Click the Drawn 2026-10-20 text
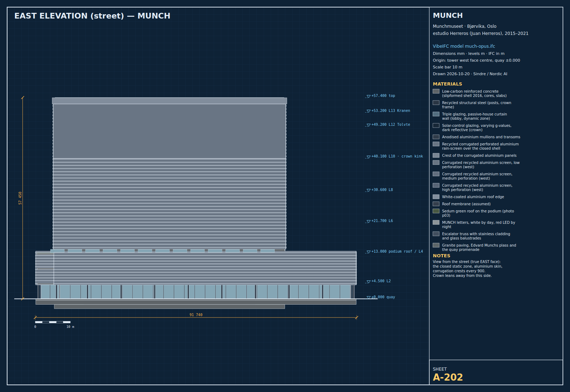The width and height of the screenshot is (570, 392). (470, 74)
